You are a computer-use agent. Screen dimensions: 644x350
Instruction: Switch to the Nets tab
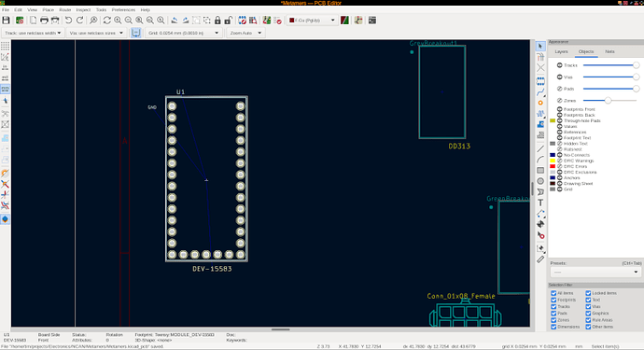tap(609, 51)
